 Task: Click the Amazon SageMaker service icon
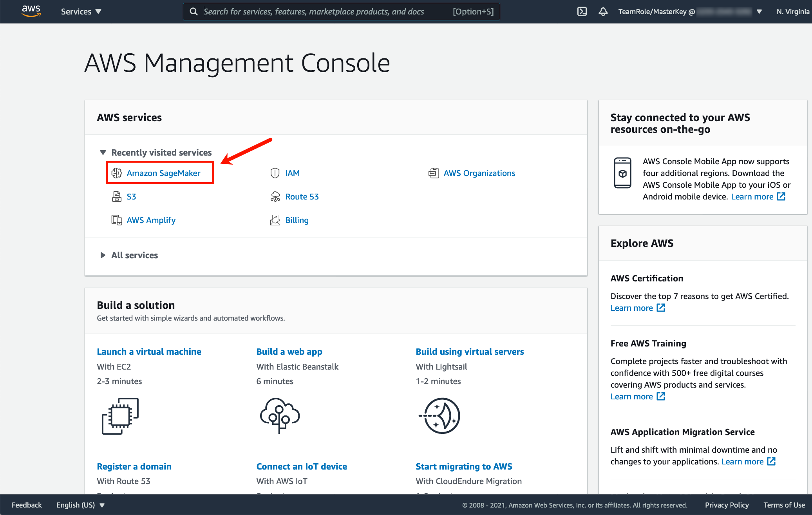(x=117, y=173)
